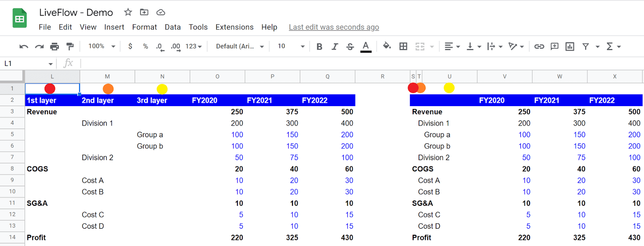This screenshot has width=644, height=246.
Task: Format as percent with % icon
Action: click(x=145, y=46)
